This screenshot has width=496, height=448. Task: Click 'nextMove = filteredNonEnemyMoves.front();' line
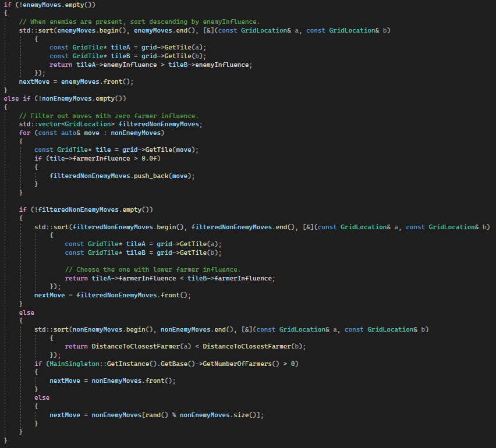[x=112, y=296]
